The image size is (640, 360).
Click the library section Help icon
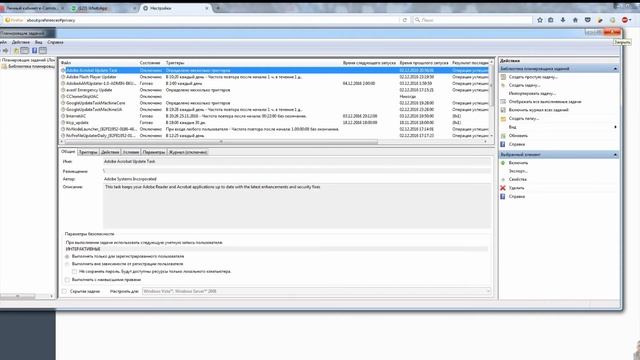[x=503, y=144]
